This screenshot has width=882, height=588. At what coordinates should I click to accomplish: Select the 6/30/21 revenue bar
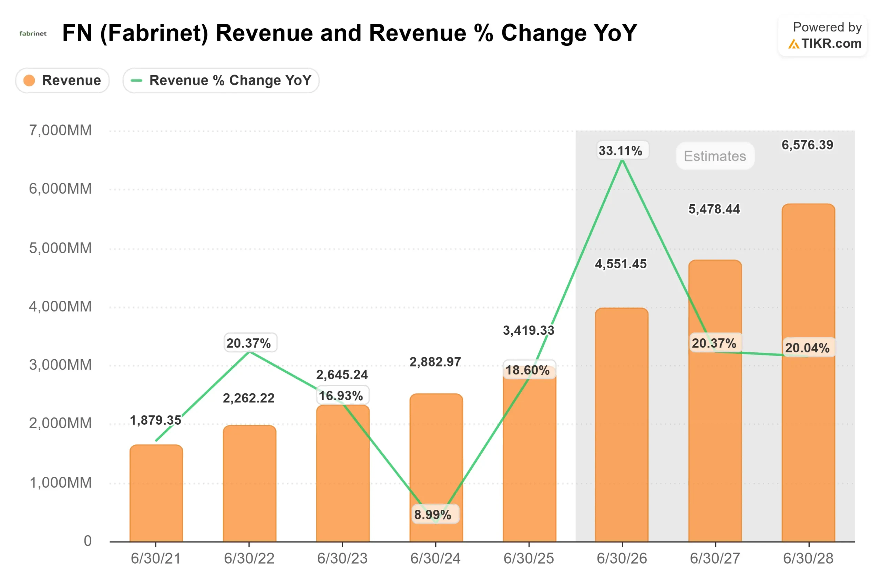coord(156,493)
